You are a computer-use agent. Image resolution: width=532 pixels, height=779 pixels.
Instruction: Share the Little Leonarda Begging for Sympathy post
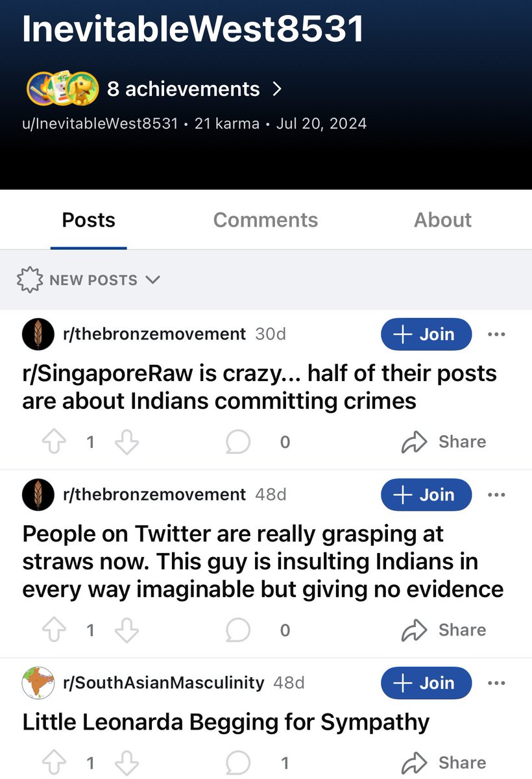444,762
